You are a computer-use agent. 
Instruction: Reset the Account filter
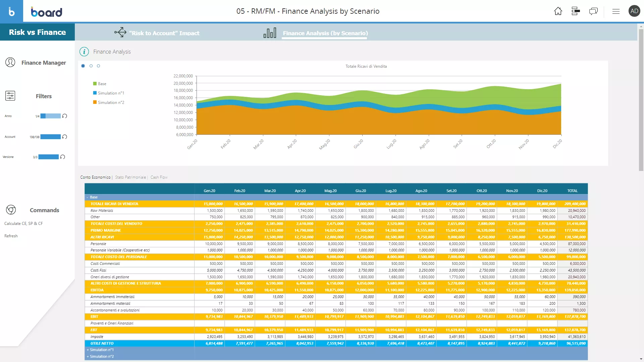click(65, 137)
